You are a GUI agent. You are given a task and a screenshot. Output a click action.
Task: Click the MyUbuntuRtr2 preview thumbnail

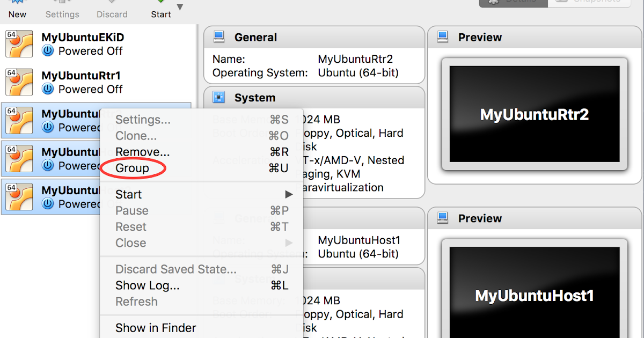coord(533,114)
